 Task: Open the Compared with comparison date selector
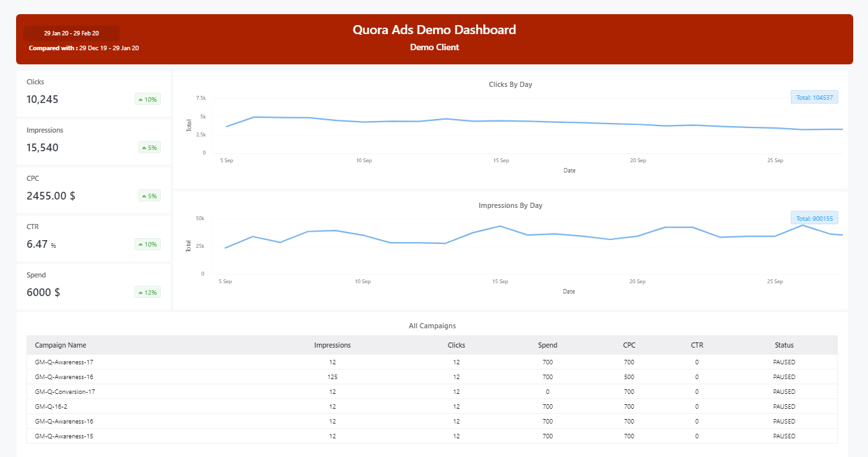point(83,48)
